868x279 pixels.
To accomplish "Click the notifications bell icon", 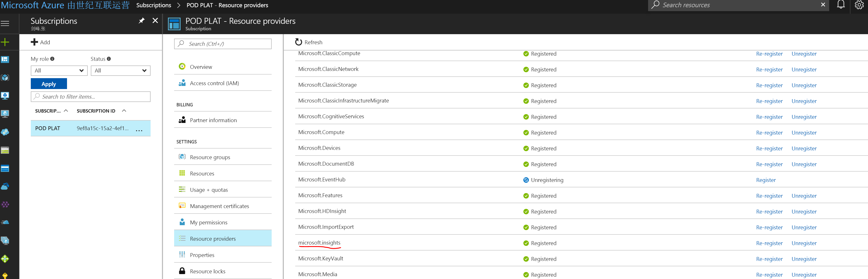I will click(841, 5).
